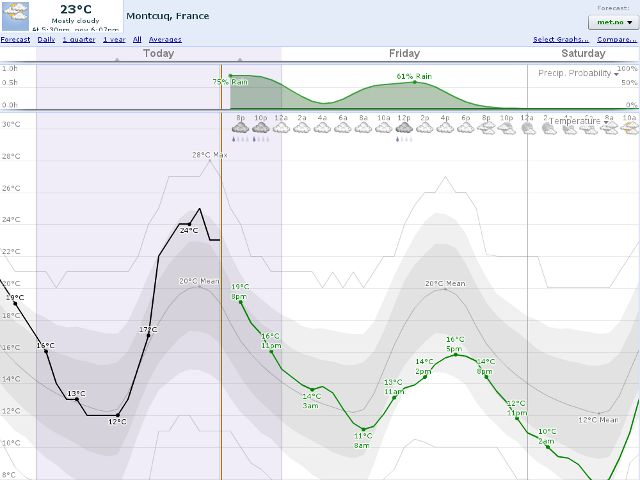Select the Saturday day header
This screenshot has width=640, height=480.
tap(583, 53)
